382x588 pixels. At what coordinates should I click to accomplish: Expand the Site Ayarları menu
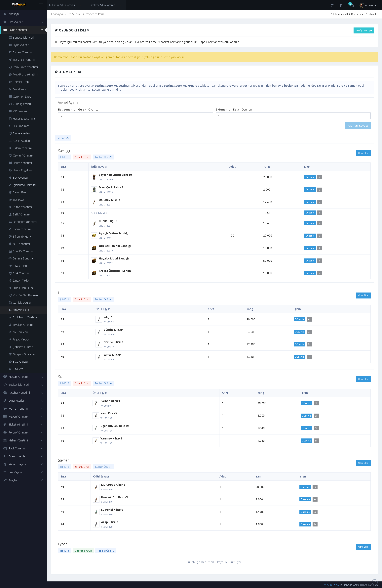[23, 22]
